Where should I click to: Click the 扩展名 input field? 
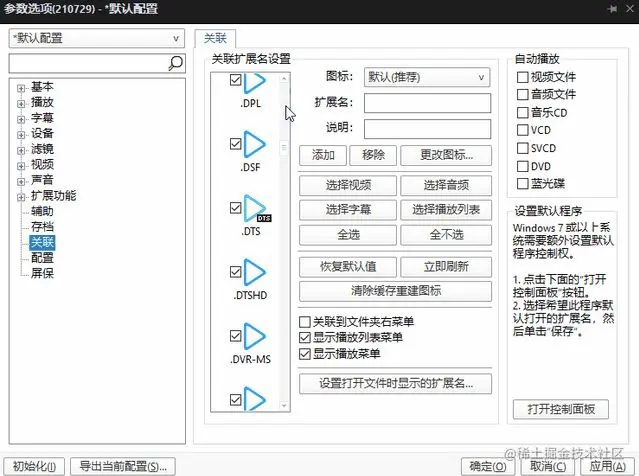click(x=427, y=103)
